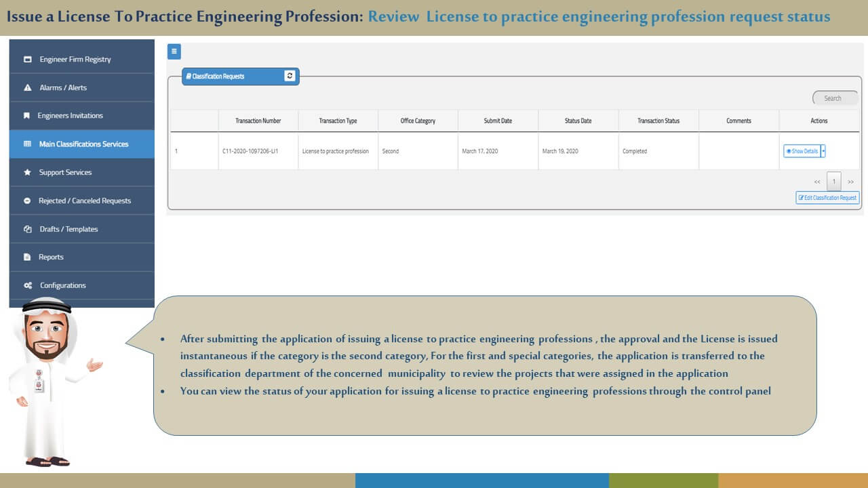Sort by Transaction Status column header
Viewport: 868px width, 488px height.
(x=658, y=121)
